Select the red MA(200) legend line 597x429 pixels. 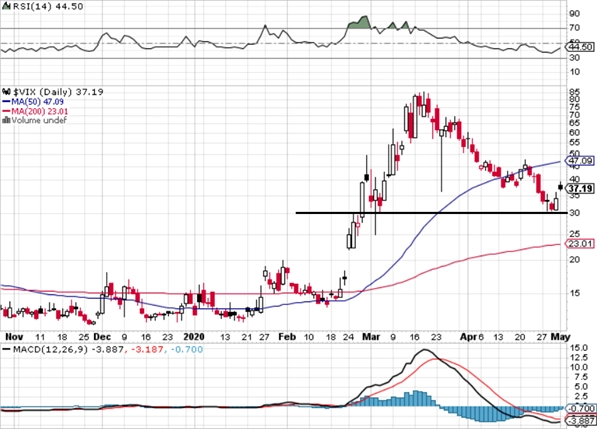6,111
